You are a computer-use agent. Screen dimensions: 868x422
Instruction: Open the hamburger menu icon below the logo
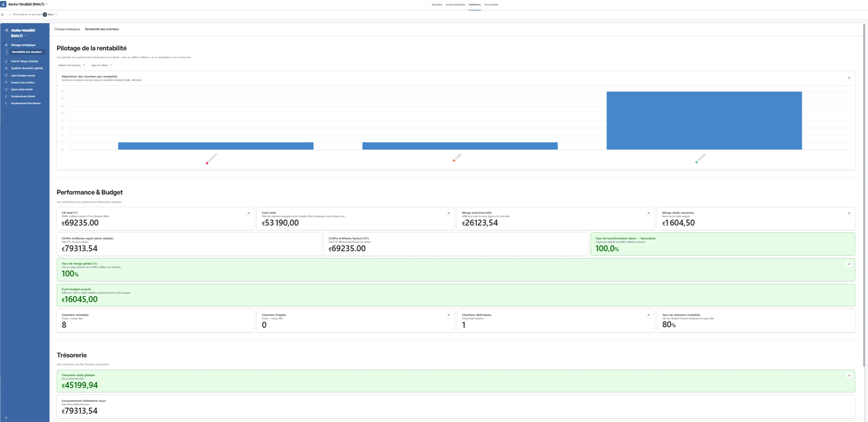pyautogui.click(x=2, y=14)
